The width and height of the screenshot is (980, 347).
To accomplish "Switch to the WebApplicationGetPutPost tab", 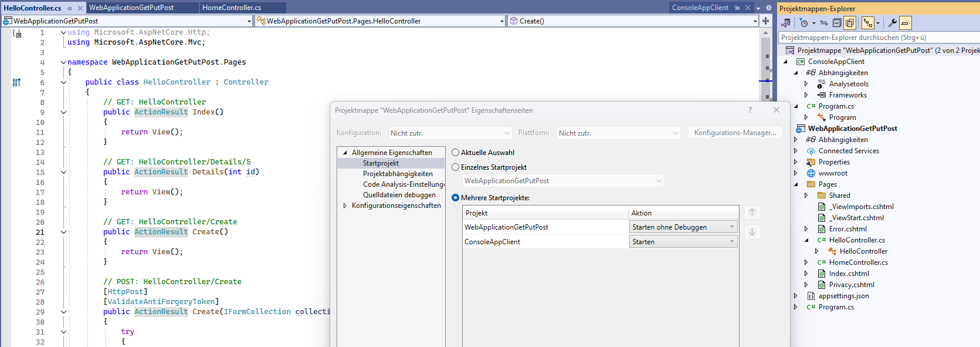I will pos(131,8).
